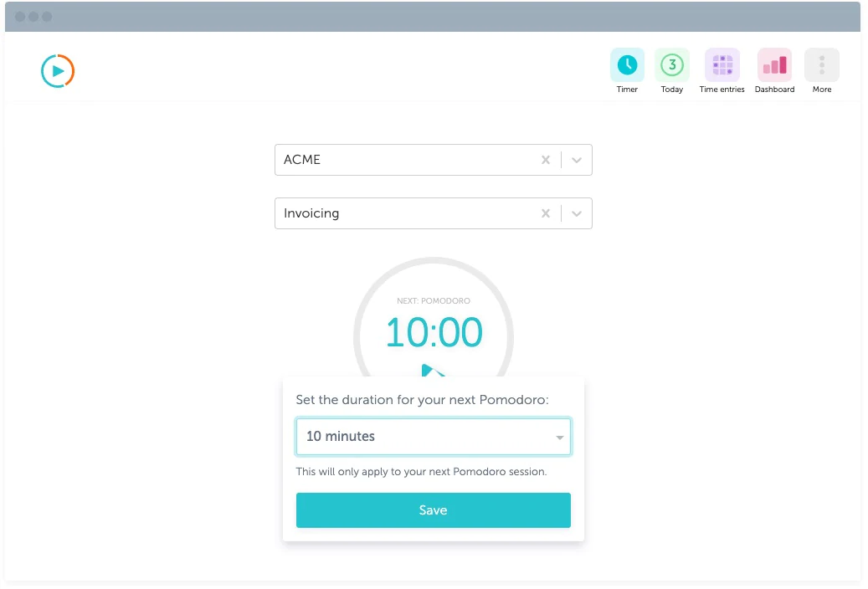Image resolution: width=868 pixels, height=589 pixels.
Task: Select the Time entries label
Action: [722, 90]
